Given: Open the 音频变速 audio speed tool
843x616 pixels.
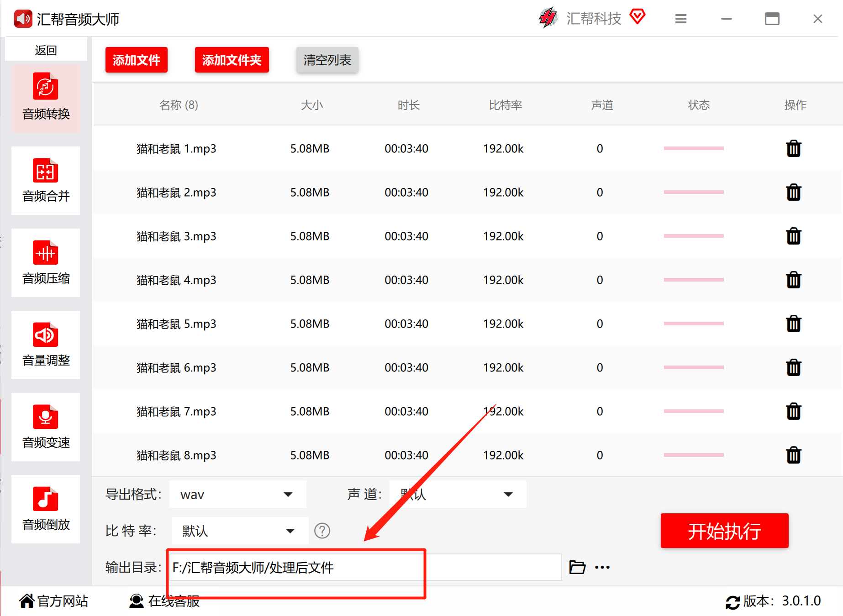Looking at the screenshot, I should coord(46,427).
